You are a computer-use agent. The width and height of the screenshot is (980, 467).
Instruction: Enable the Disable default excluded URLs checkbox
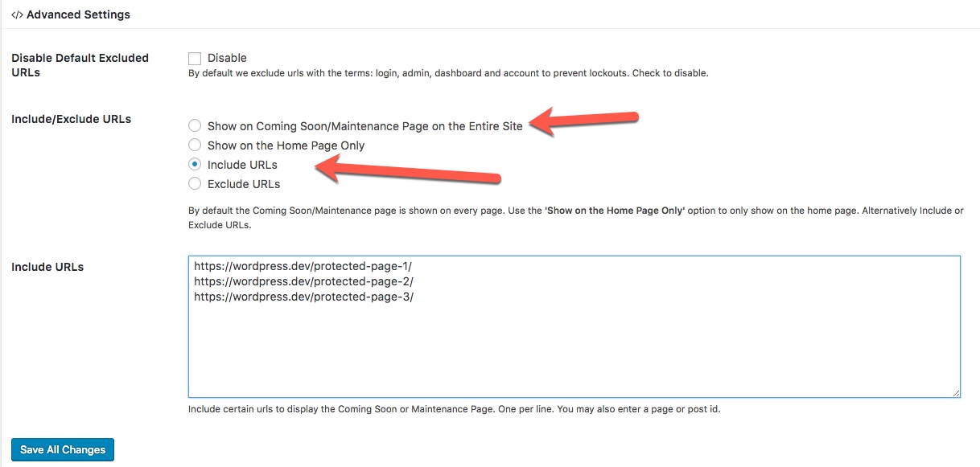[x=195, y=58]
